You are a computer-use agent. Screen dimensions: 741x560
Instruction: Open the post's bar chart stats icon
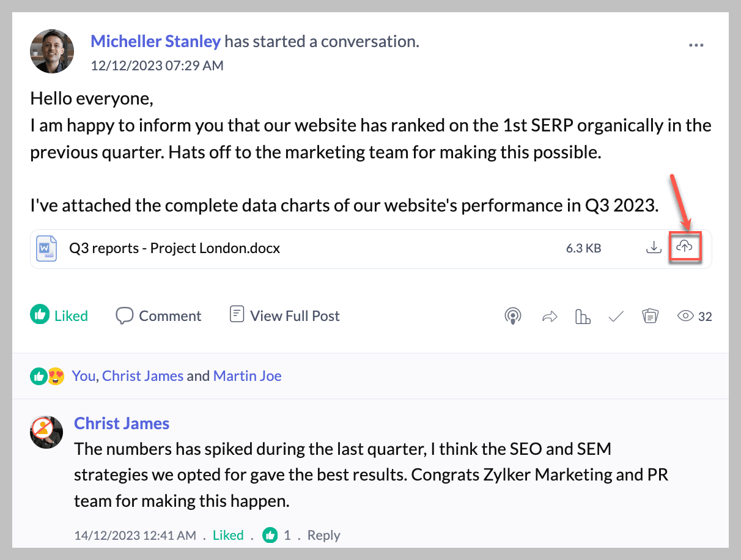click(x=583, y=316)
